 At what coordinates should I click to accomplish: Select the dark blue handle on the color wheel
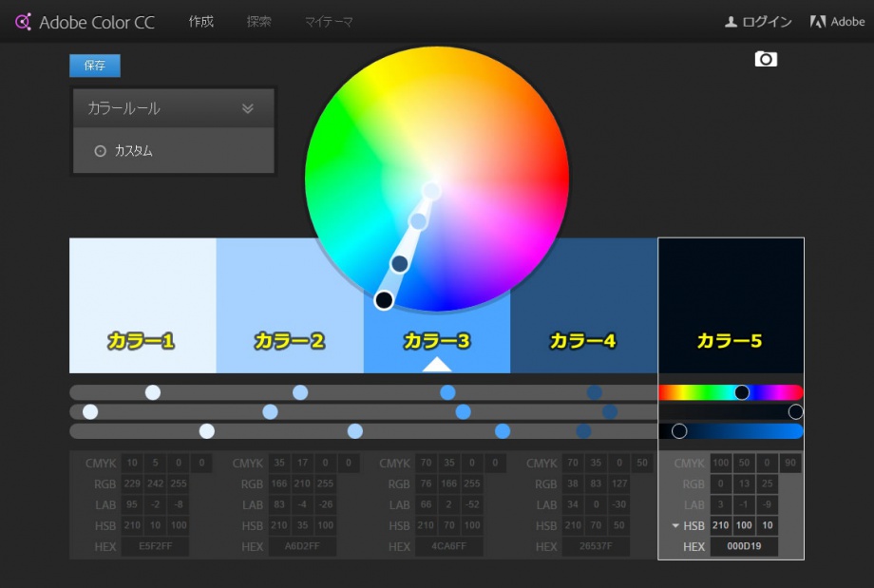tap(400, 263)
